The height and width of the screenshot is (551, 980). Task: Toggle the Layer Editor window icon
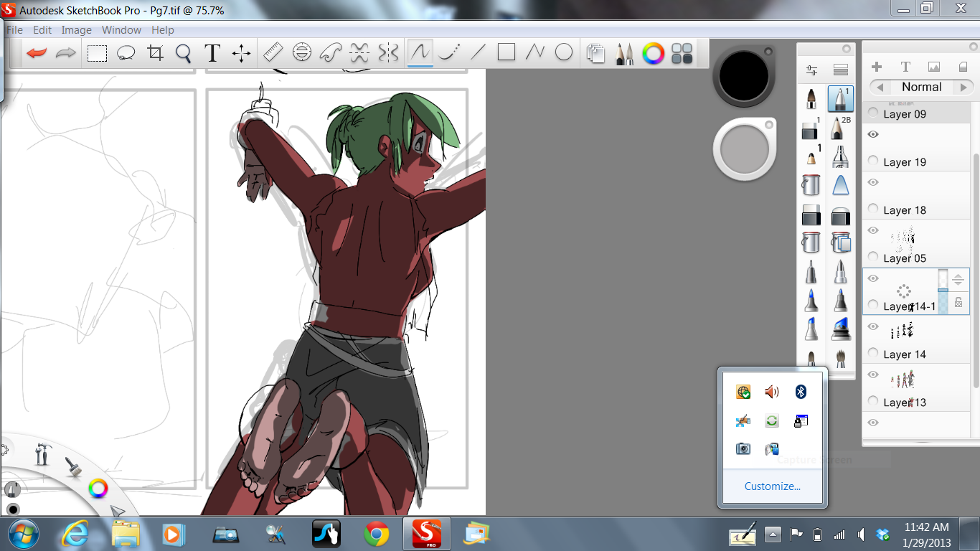596,54
